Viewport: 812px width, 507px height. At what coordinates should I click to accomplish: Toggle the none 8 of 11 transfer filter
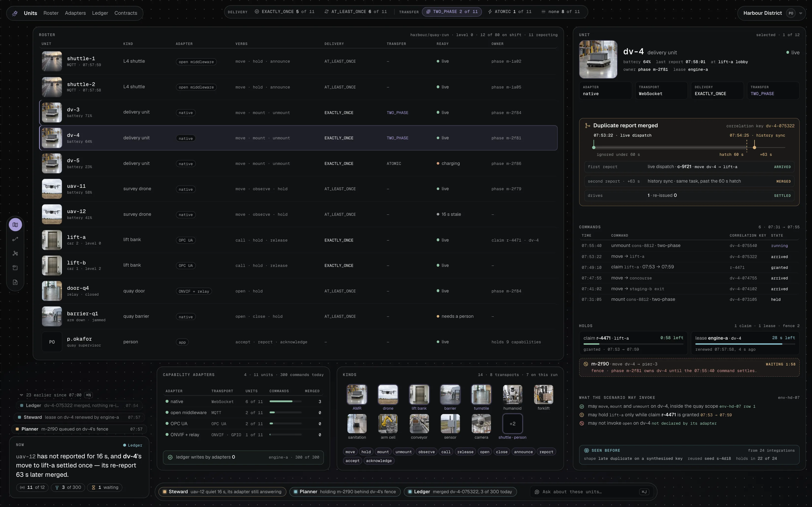click(560, 12)
